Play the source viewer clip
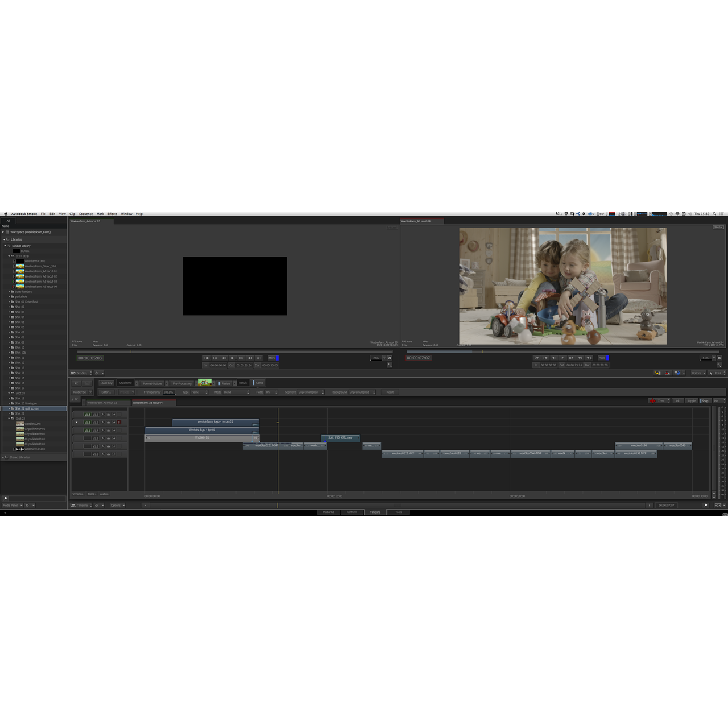The width and height of the screenshot is (728, 728). tap(233, 358)
